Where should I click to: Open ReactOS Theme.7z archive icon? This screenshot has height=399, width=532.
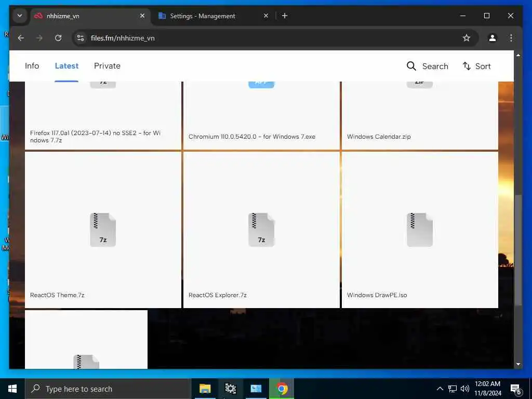tap(103, 230)
